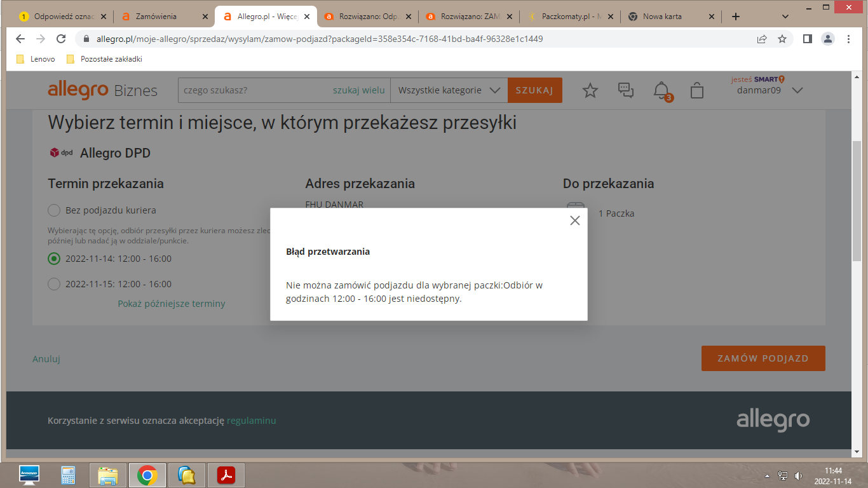Open Allegro messages chat icon
The height and width of the screenshot is (488, 868).
[x=626, y=90]
